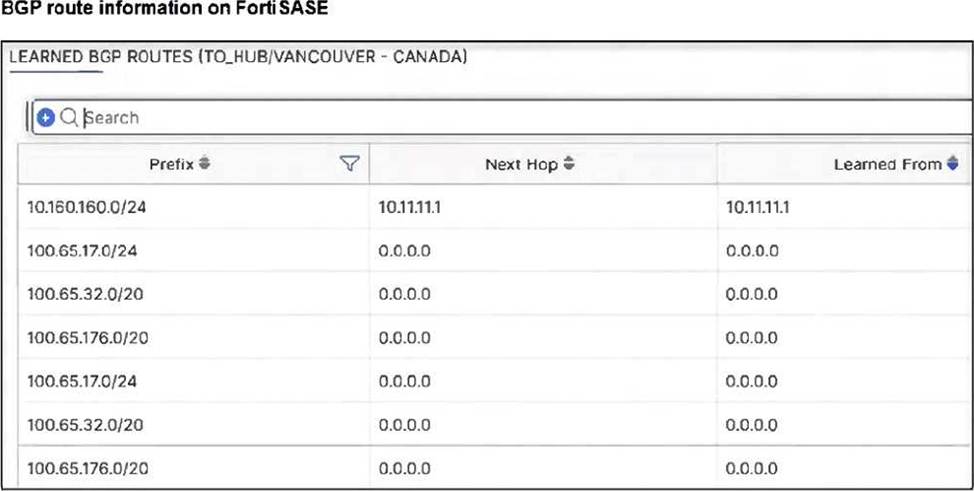Viewport: 974px width, 491px height.
Task: Select the last 100.65.176.0/20 prefix entry
Action: pos(88,468)
